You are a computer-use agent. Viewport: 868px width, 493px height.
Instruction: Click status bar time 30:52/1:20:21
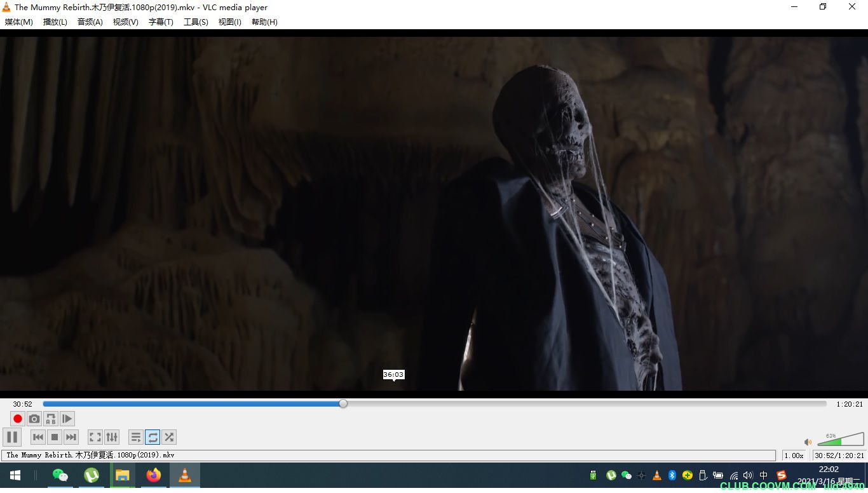839,456
